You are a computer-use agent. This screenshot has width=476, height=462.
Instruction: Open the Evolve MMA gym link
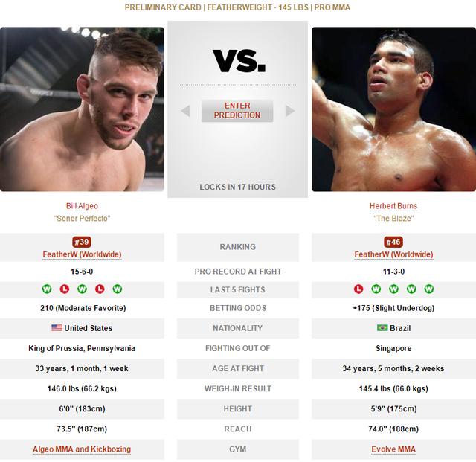(393, 449)
